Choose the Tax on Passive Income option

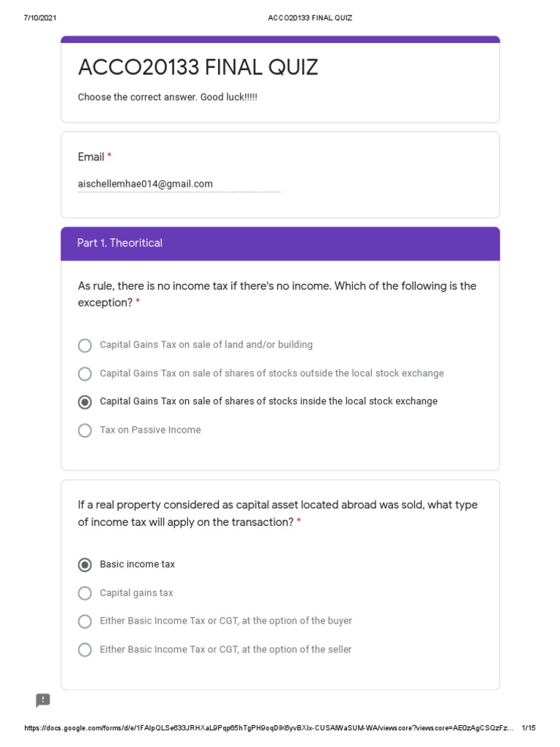coord(85,430)
